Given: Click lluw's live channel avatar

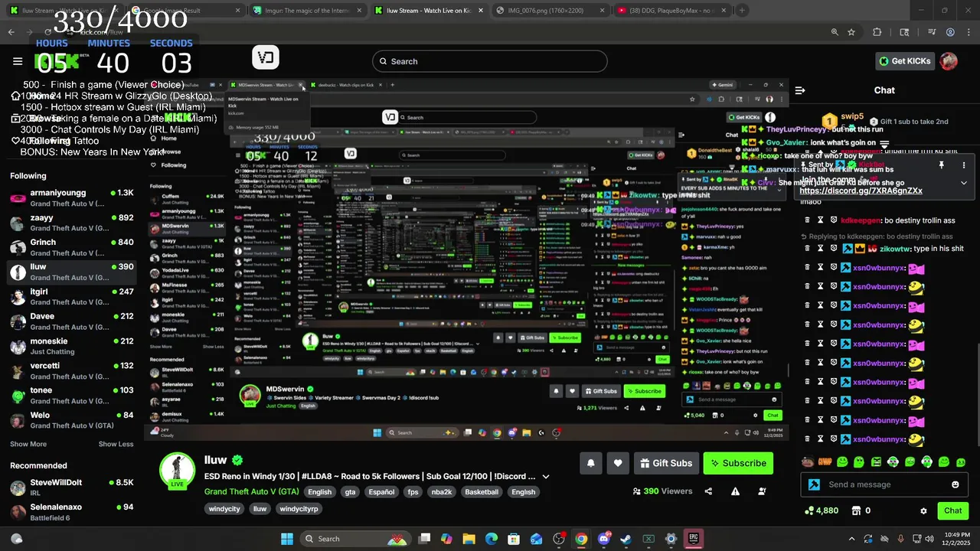Looking at the screenshot, I should point(177,470).
